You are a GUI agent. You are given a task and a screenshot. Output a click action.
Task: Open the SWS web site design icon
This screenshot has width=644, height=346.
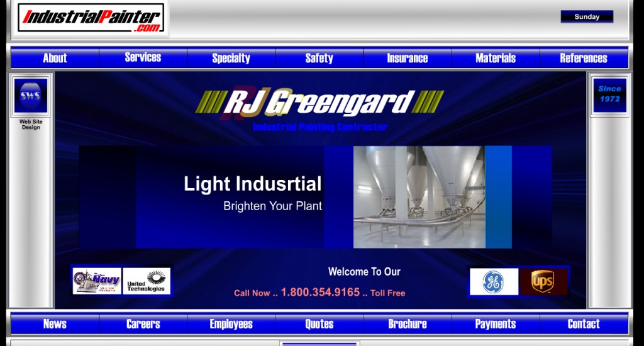tap(30, 96)
